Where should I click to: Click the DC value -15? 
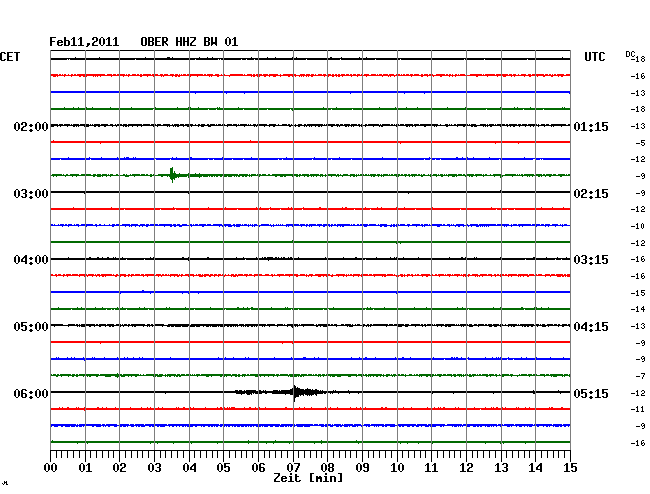[x=638, y=293]
